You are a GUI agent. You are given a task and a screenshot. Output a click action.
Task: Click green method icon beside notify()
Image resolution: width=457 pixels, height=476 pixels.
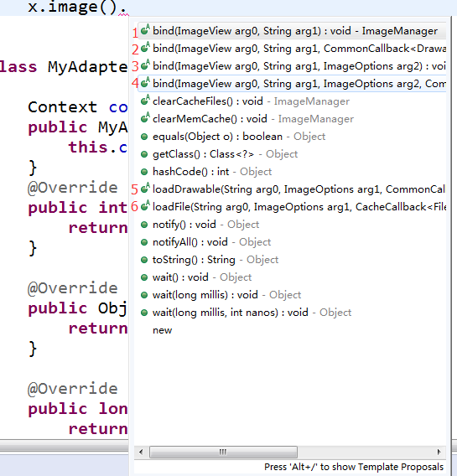point(144,225)
